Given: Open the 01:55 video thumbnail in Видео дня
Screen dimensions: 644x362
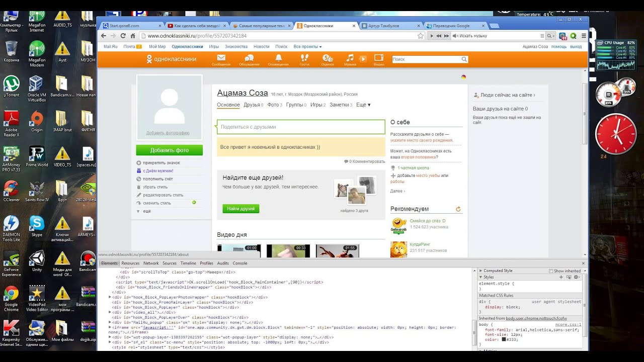Looking at the screenshot, I should click(x=337, y=250).
